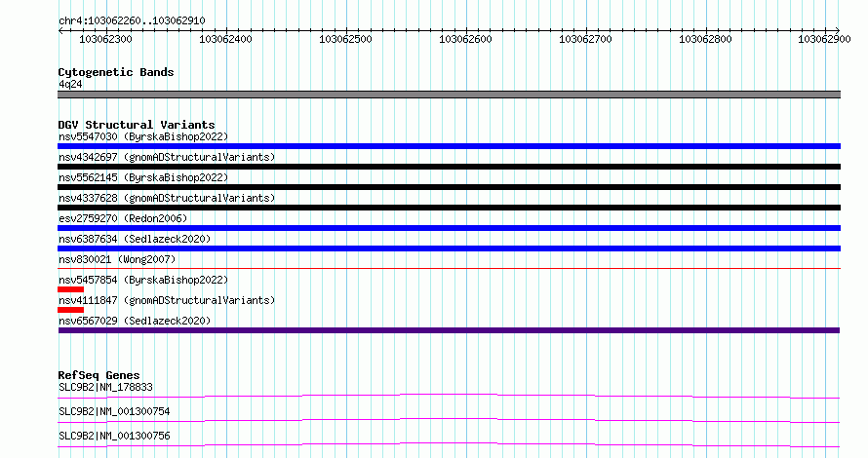Click the magenta line for SLC9B2|NM_001300756
This screenshot has width=868, height=458.
point(449,444)
